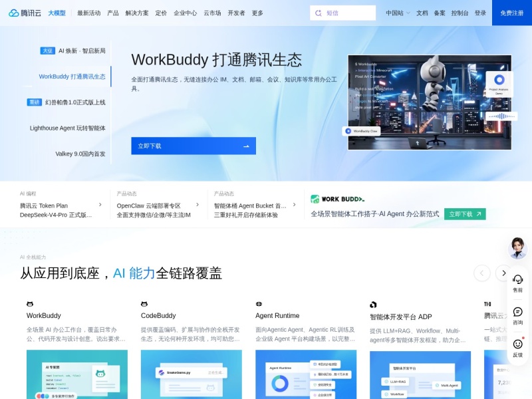Viewport: 532px width, 399px height.
Task: Click the 从应用到底座 section heading
Action: click(x=121, y=273)
